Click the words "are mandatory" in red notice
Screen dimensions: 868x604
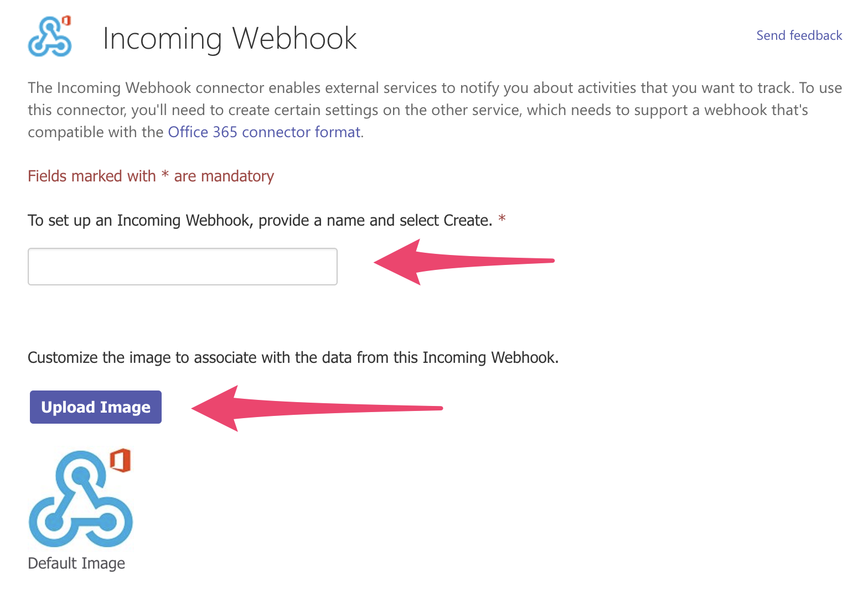click(224, 176)
